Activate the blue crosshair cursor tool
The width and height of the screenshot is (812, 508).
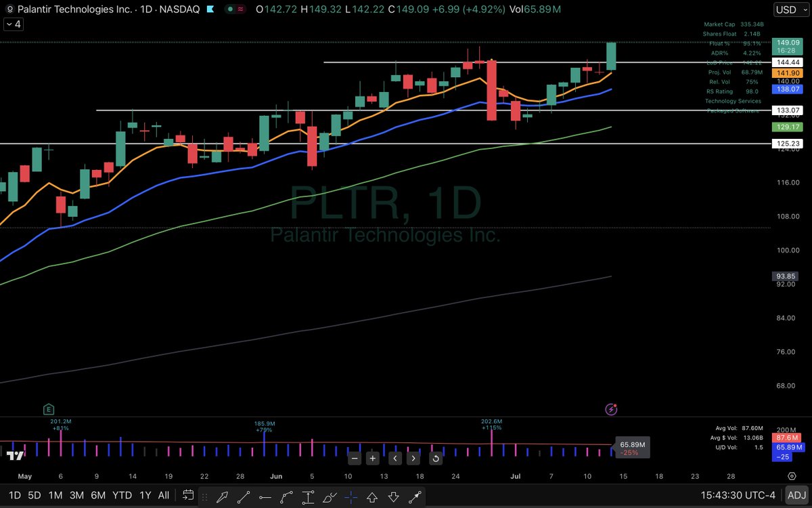click(x=351, y=496)
